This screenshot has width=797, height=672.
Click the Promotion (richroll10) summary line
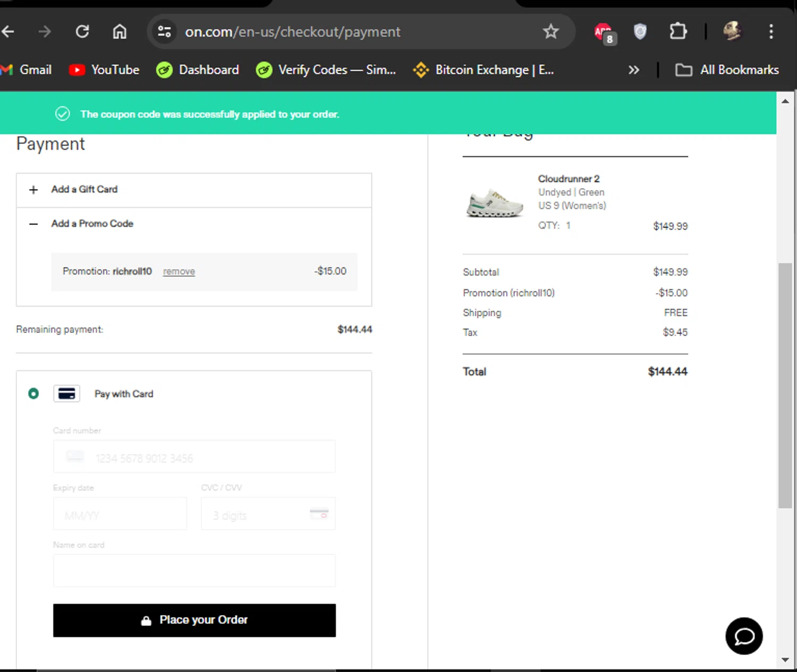575,293
